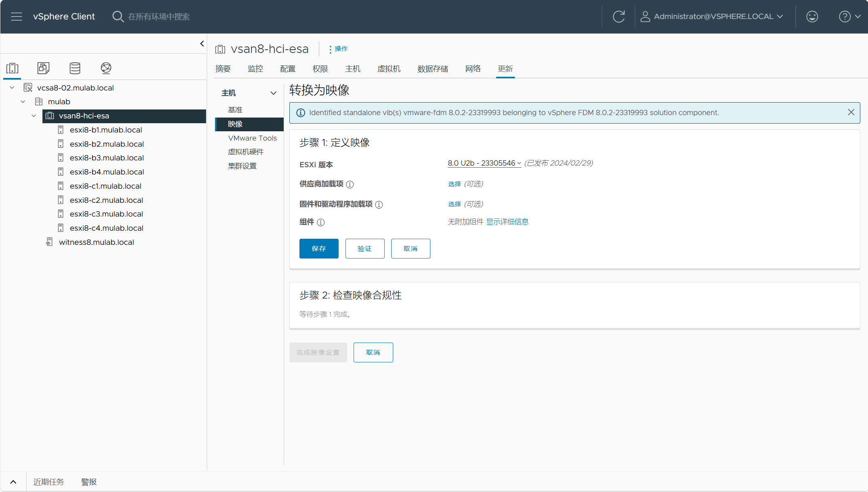Select host esxi8-c4.mulab.local
Image resolution: width=868 pixels, height=492 pixels.
106,228
